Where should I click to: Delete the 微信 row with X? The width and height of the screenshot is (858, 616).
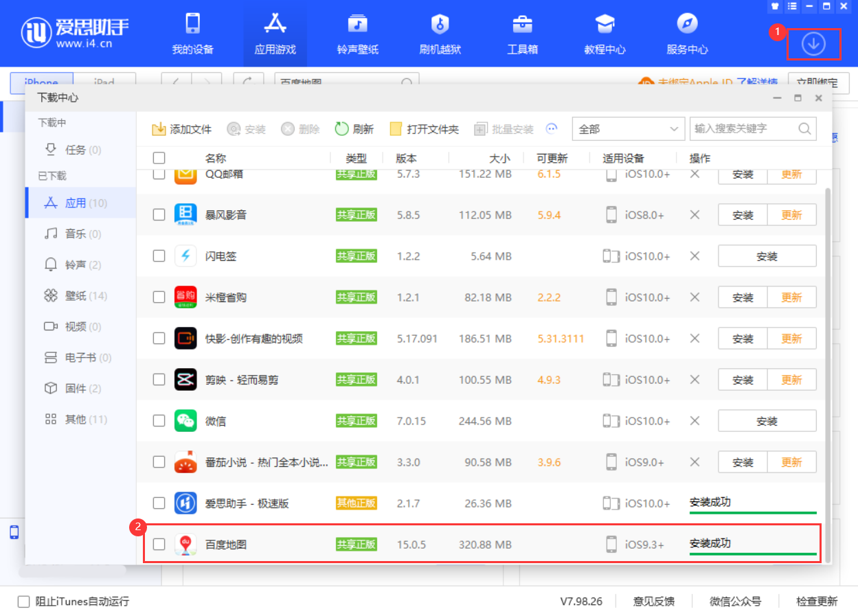(x=695, y=421)
